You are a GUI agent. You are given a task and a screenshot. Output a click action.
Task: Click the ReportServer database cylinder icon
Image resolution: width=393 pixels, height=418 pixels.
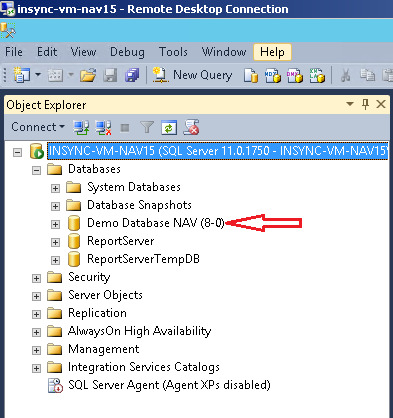click(74, 241)
